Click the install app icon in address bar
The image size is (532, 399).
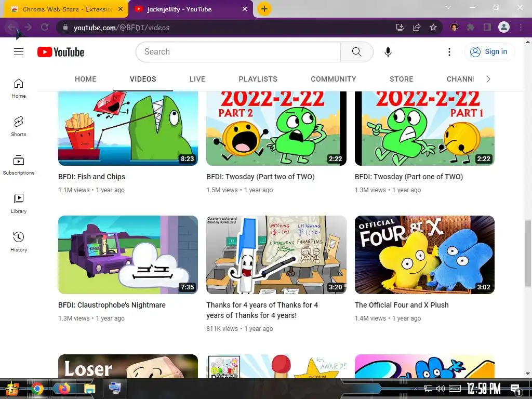pyautogui.click(x=400, y=27)
